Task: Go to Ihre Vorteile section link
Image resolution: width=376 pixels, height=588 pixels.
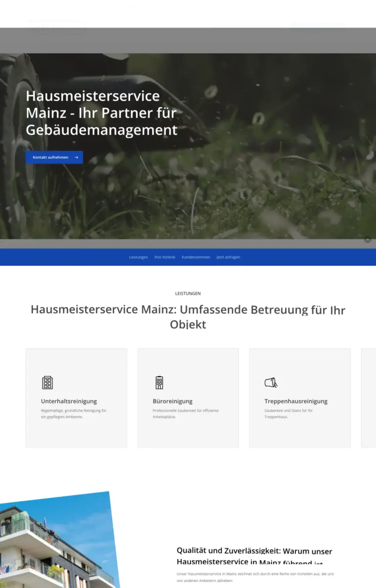Action: click(x=164, y=257)
